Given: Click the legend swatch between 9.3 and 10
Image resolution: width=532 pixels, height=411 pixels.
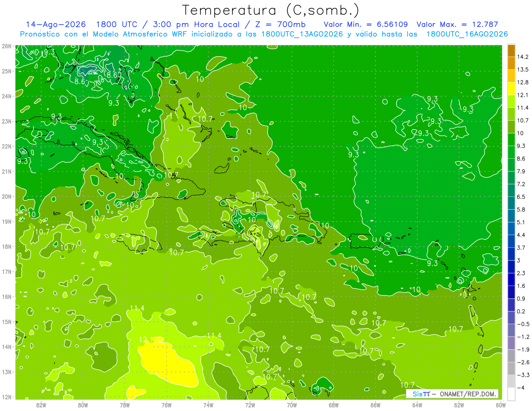Looking at the screenshot, I should (x=511, y=139).
